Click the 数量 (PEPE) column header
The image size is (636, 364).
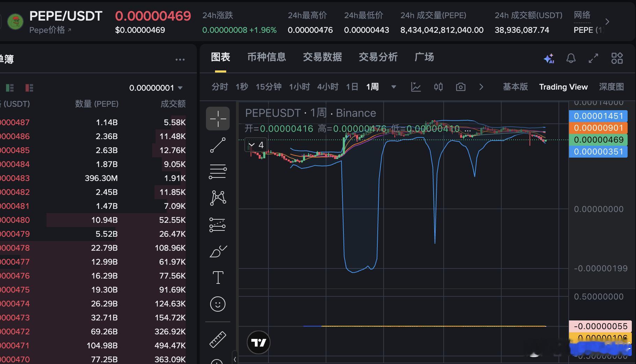point(97,104)
